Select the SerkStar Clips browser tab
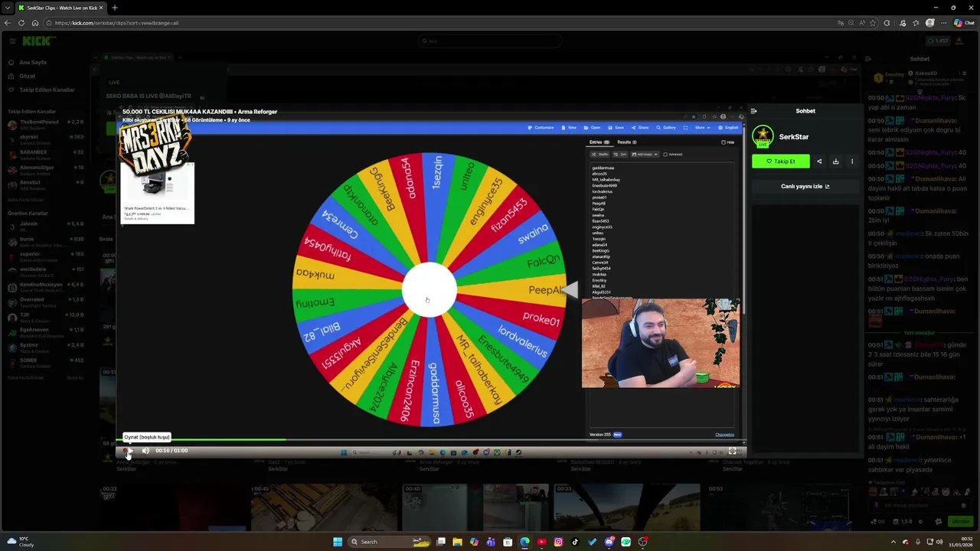 click(61, 8)
